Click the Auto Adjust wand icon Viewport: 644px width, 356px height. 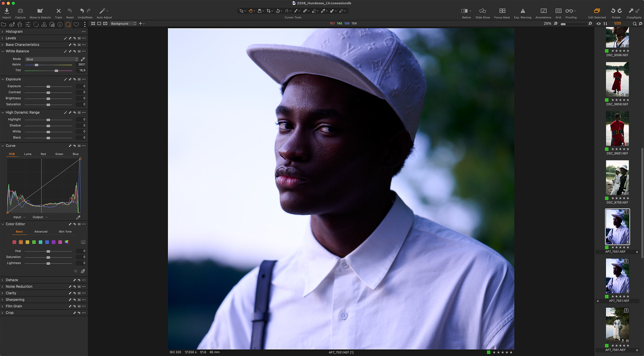coord(103,11)
